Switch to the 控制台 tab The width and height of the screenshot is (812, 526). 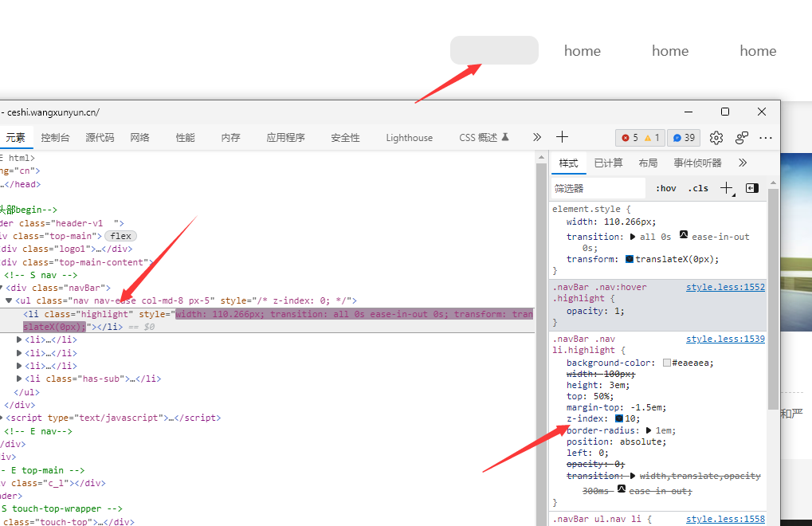56,138
